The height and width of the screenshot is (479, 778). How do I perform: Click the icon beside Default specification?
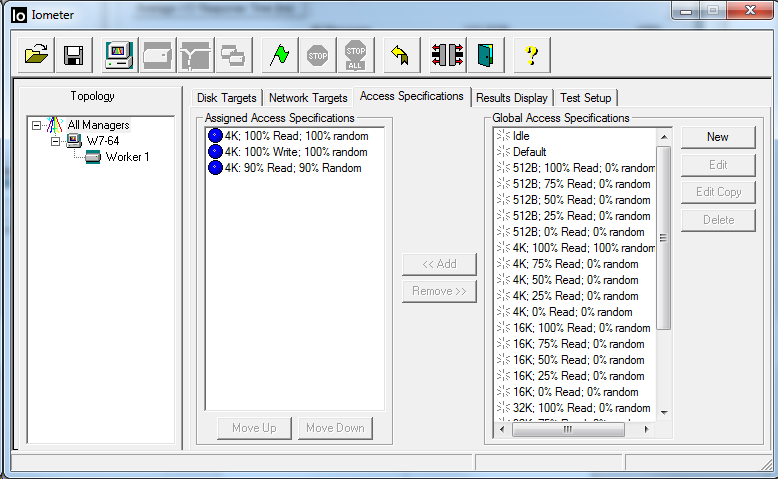[x=503, y=151]
